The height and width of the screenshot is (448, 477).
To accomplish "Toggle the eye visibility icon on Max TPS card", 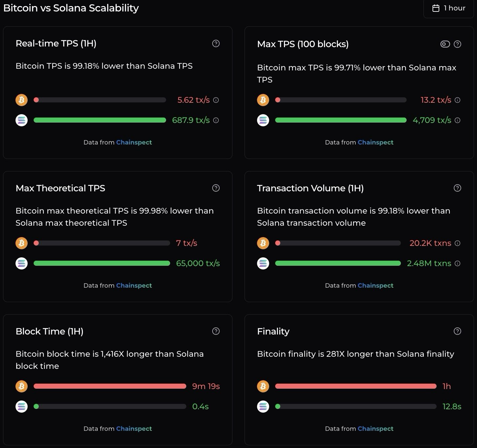I will [445, 44].
